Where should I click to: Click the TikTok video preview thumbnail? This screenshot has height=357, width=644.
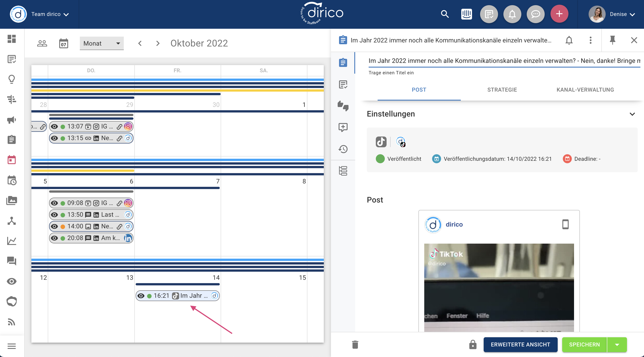(499, 287)
